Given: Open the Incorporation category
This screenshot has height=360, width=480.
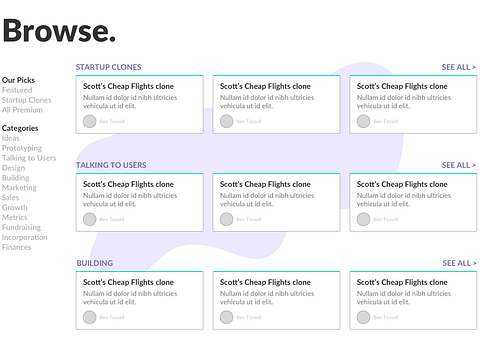Looking at the screenshot, I should tap(25, 237).
